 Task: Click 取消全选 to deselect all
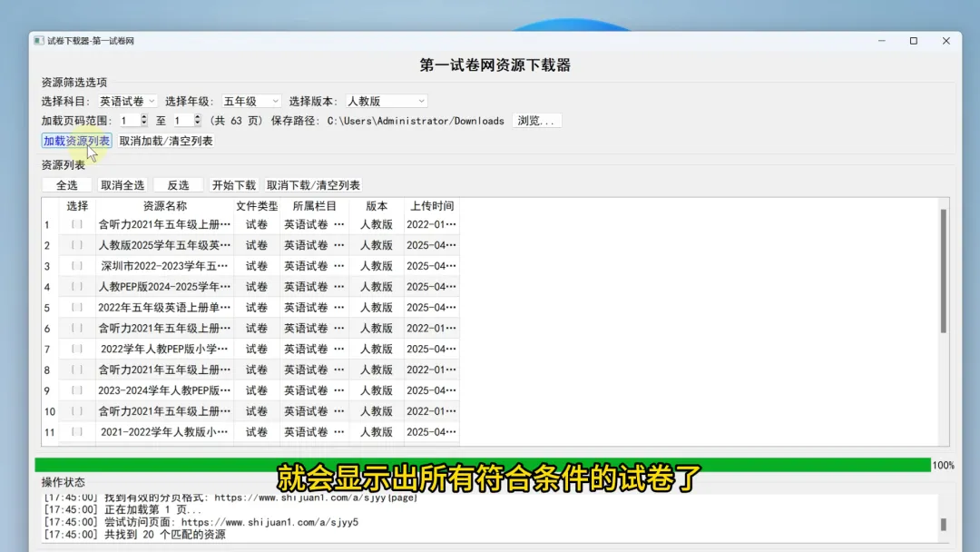122,185
